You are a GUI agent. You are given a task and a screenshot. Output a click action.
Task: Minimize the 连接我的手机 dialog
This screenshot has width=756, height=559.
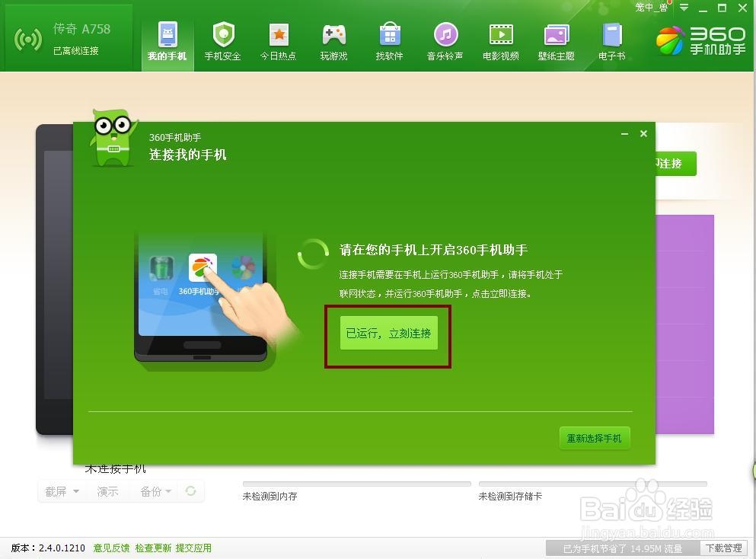point(624,133)
